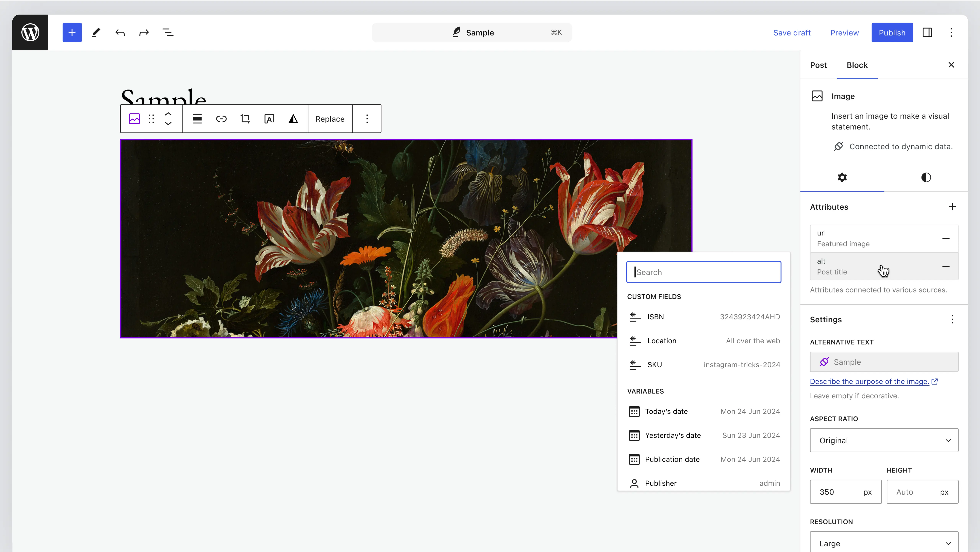Click the Redo arrow icon
The image size is (980, 552).
pyautogui.click(x=144, y=32)
